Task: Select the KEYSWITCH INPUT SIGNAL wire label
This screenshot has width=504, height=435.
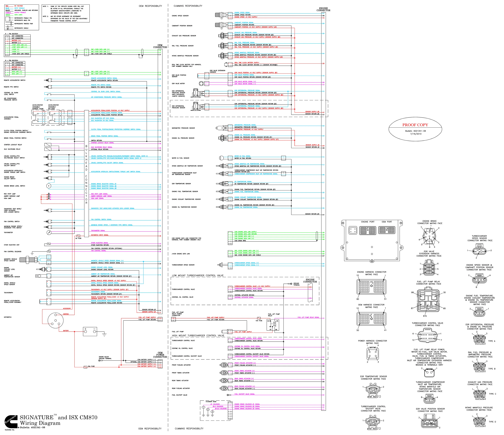Action: [100, 235]
